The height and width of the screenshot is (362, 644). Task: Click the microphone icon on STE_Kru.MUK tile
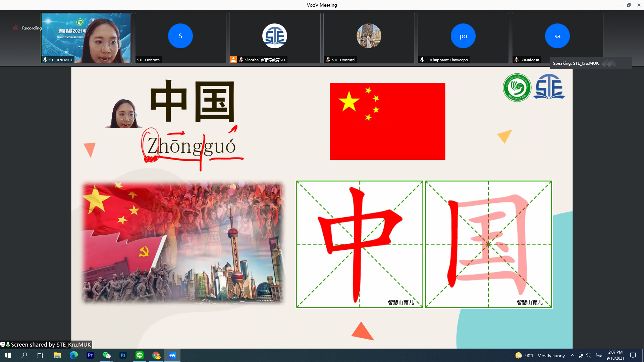tap(45, 60)
